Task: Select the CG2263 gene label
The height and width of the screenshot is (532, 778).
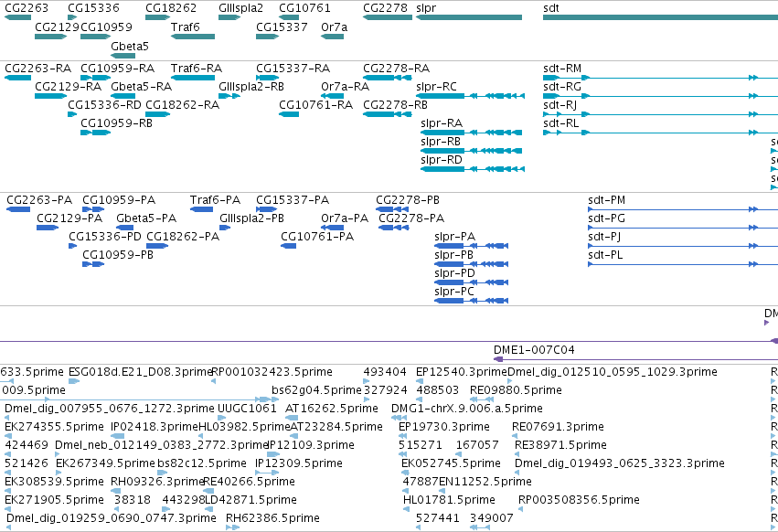Action: click(x=27, y=8)
